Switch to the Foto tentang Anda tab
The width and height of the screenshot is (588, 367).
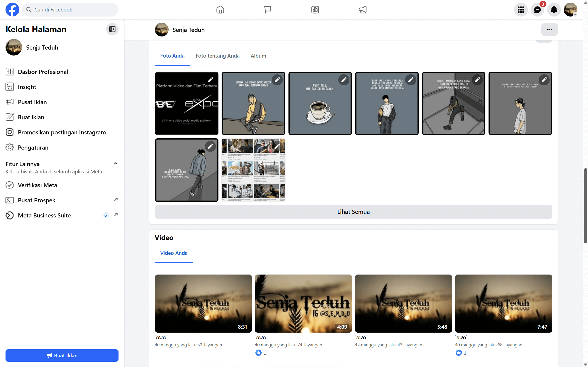point(218,56)
